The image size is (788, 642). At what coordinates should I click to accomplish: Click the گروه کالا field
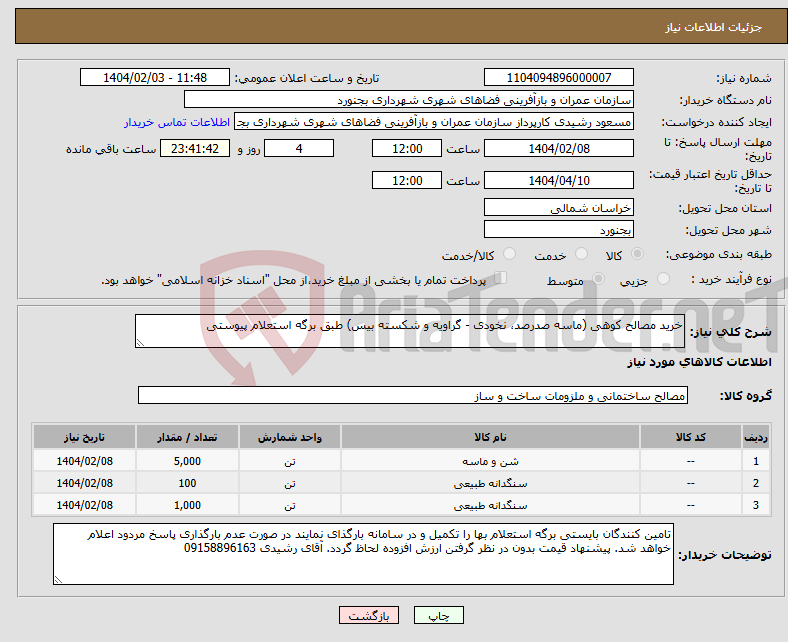point(413,395)
